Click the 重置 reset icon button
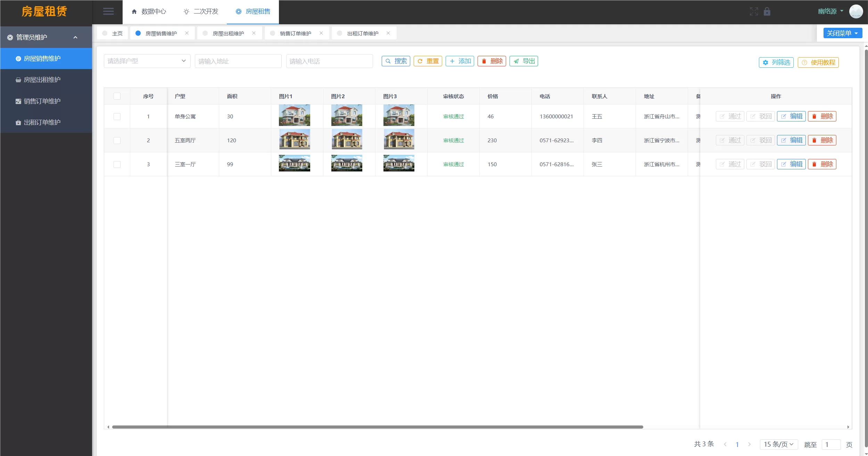The height and width of the screenshot is (456, 868). coord(428,61)
